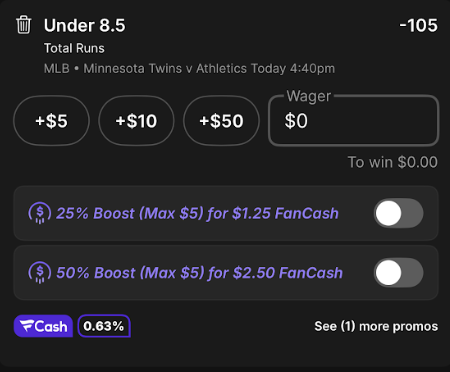
Task: Click the -105 odds value
Action: click(x=418, y=25)
